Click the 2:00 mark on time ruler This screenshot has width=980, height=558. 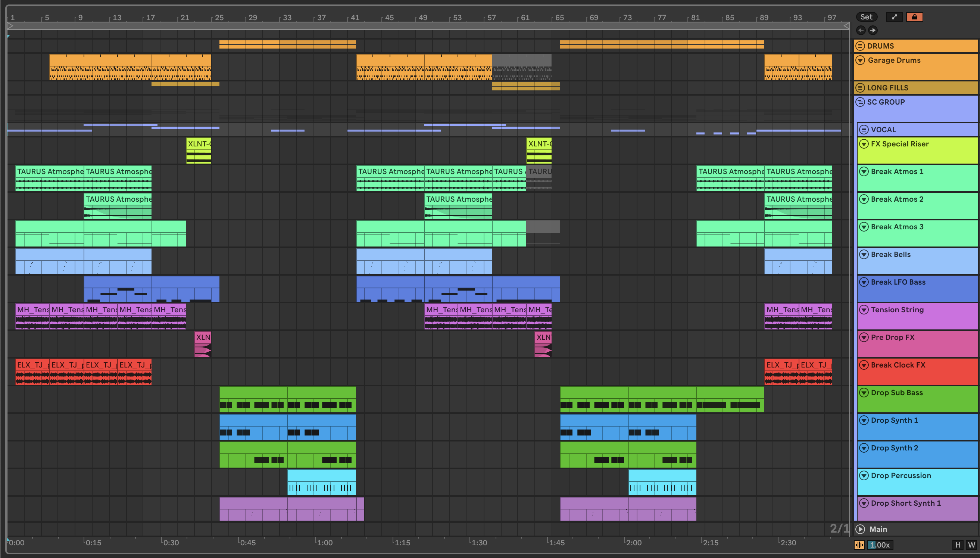pos(634,542)
